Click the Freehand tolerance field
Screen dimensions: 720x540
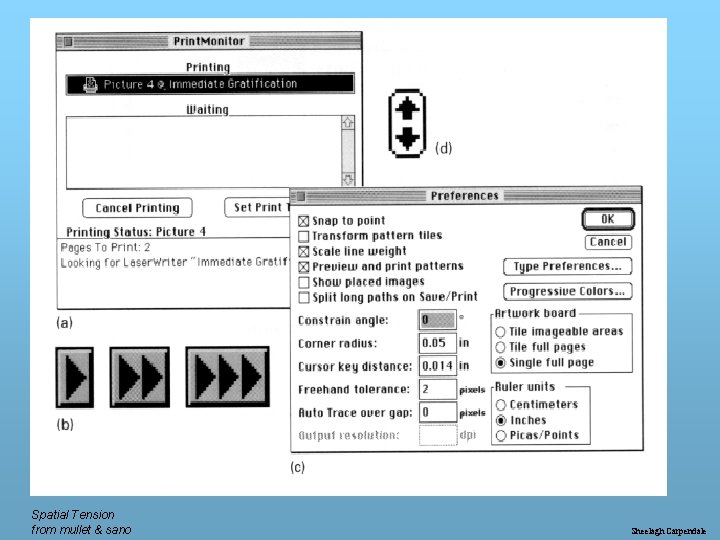click(x=438, y=389)
